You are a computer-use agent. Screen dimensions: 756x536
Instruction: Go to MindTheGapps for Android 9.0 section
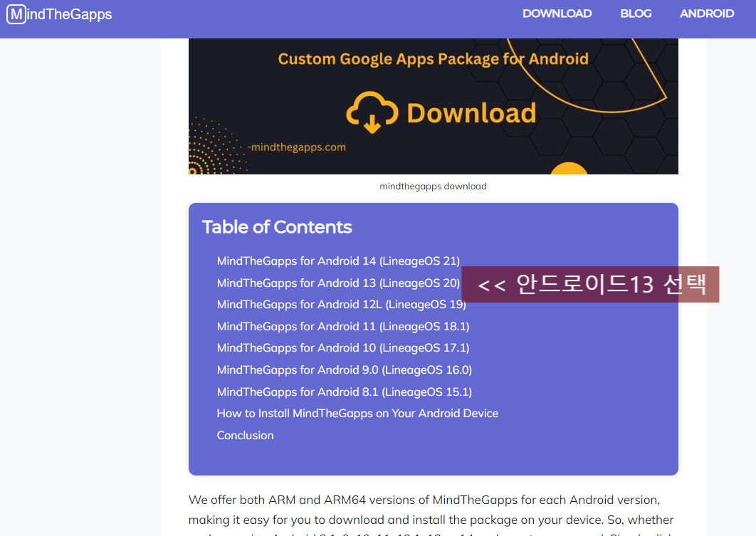(345, 369)
